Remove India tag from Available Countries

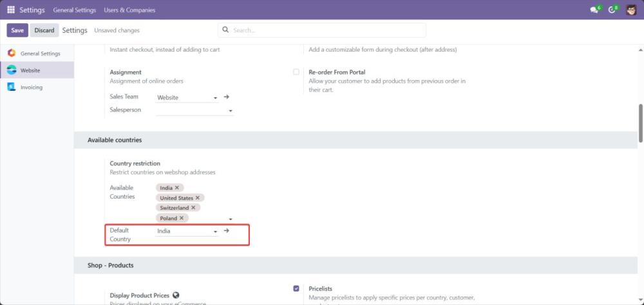pos(177,188)
